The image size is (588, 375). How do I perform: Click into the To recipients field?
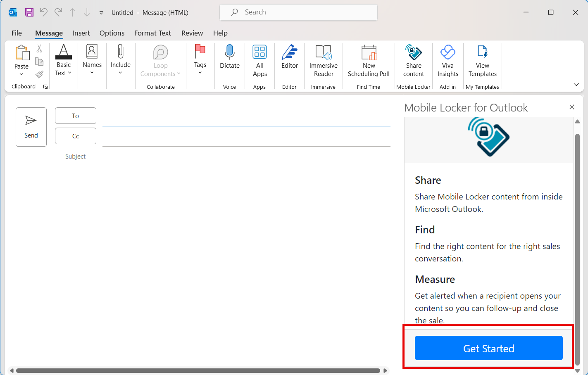coord(246,117)
